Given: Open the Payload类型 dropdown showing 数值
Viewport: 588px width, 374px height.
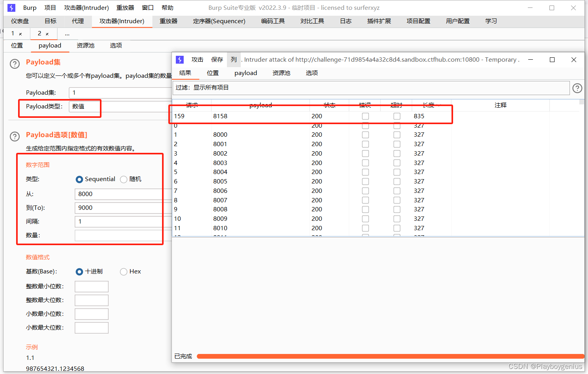Looking at the screenshot, I should 120,106.
